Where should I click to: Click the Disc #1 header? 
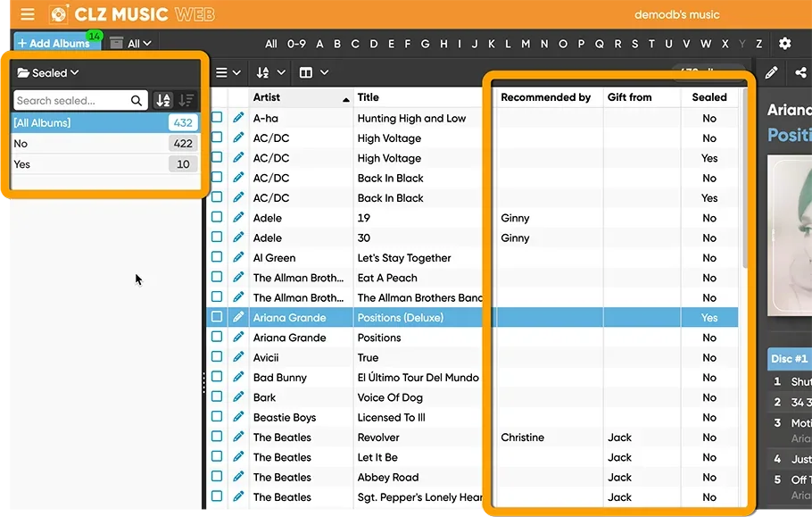tap(789, 358)
